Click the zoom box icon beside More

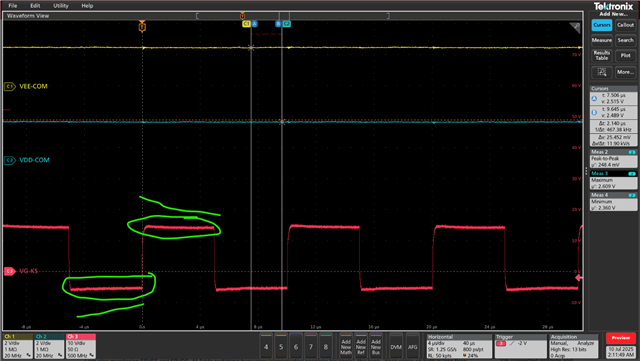[x=602, y=72]
